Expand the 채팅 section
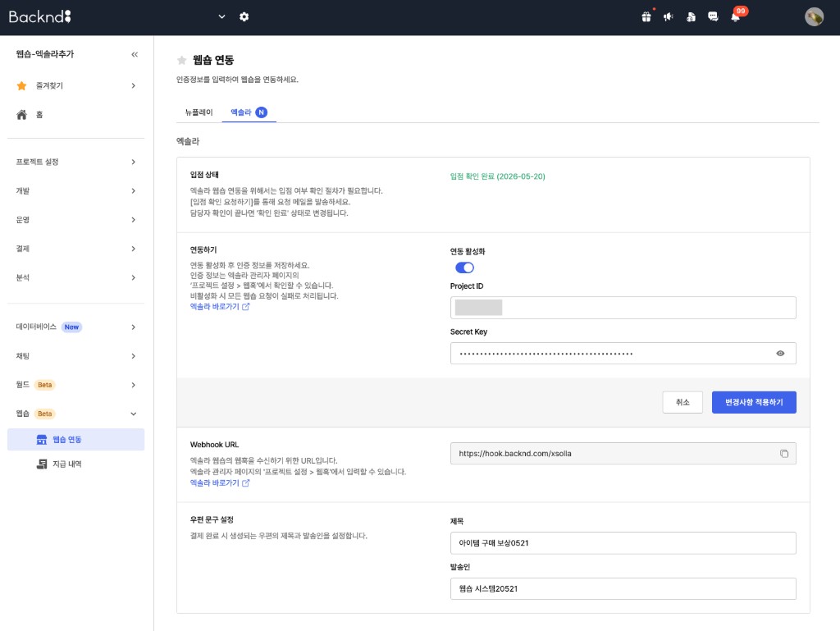The width and height of the screenshot is (840, 631). [x=75, y=355]
